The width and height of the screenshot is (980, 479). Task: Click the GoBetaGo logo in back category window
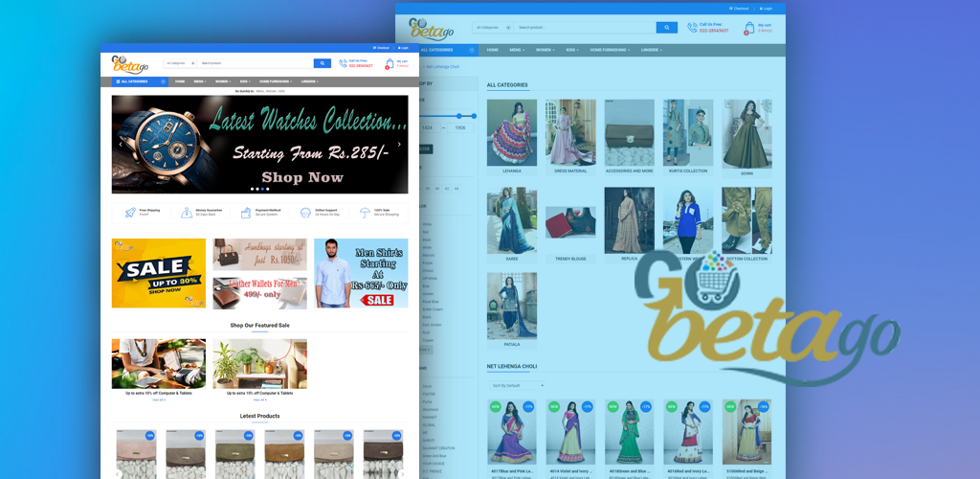pos(431,29)
